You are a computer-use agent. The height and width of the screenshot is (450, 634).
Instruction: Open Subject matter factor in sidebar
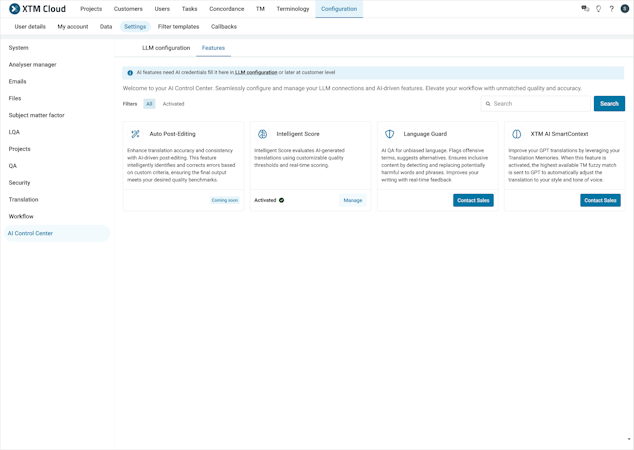[36, 115]
